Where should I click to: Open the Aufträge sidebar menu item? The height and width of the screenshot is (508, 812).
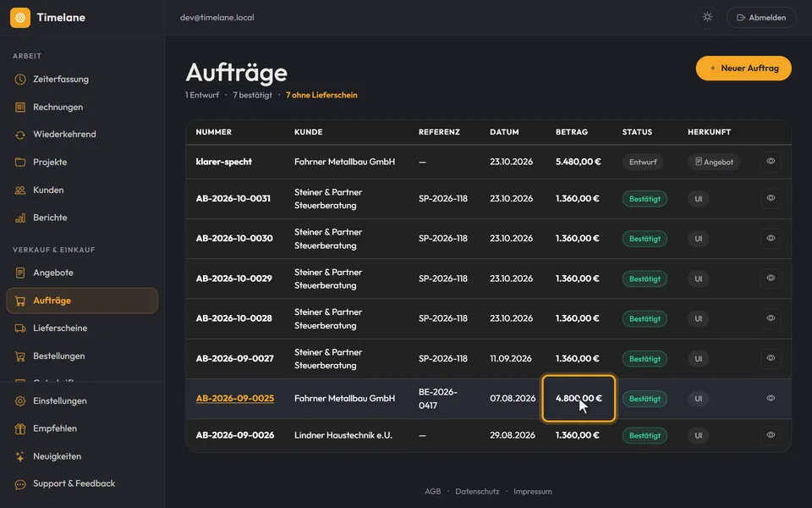click(82, 301)
